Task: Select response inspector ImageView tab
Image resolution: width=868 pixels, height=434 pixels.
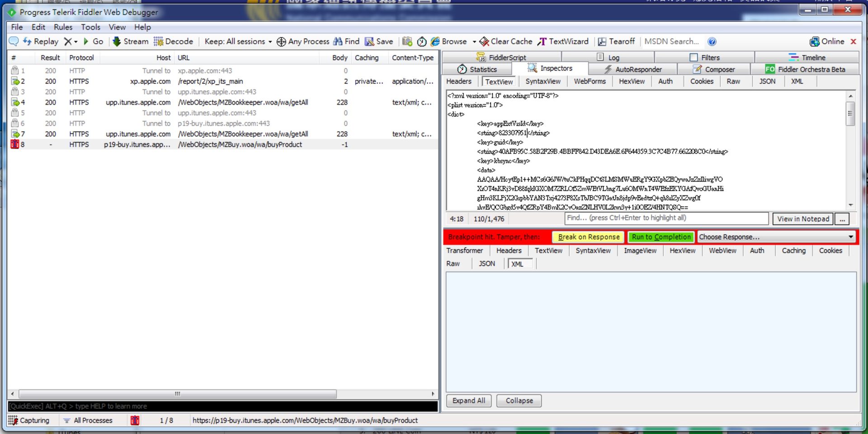Action: click(x=640, y=251)
